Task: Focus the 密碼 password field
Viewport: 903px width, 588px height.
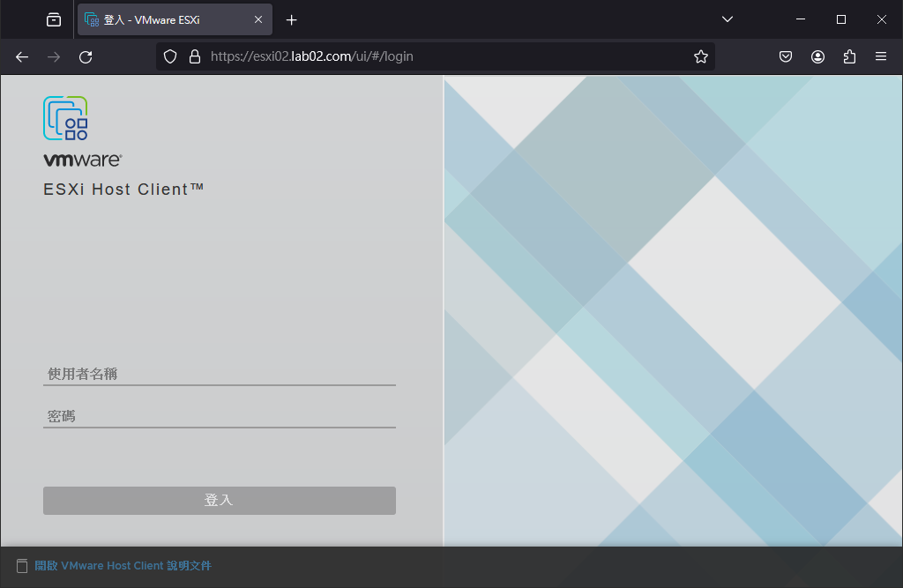Action: 220,416
